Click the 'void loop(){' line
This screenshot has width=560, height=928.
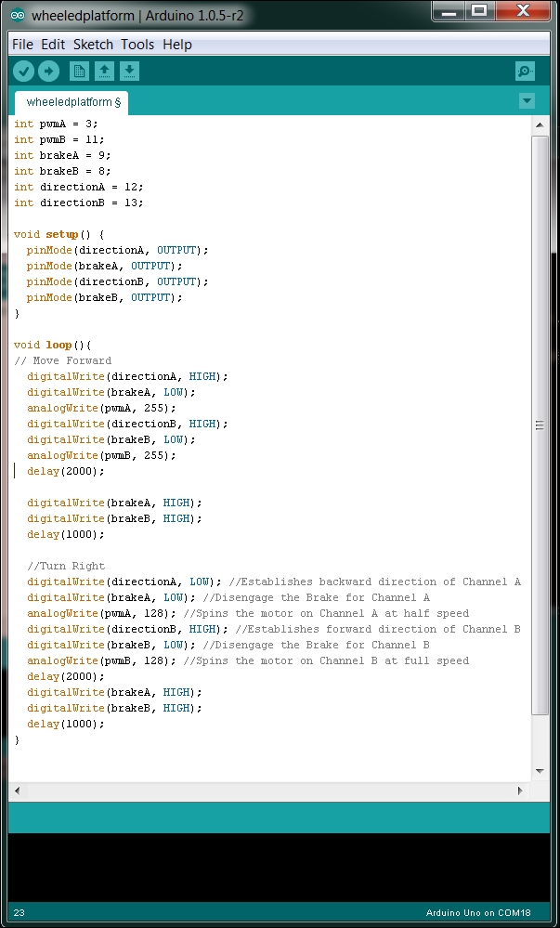(x=53, y=345)
